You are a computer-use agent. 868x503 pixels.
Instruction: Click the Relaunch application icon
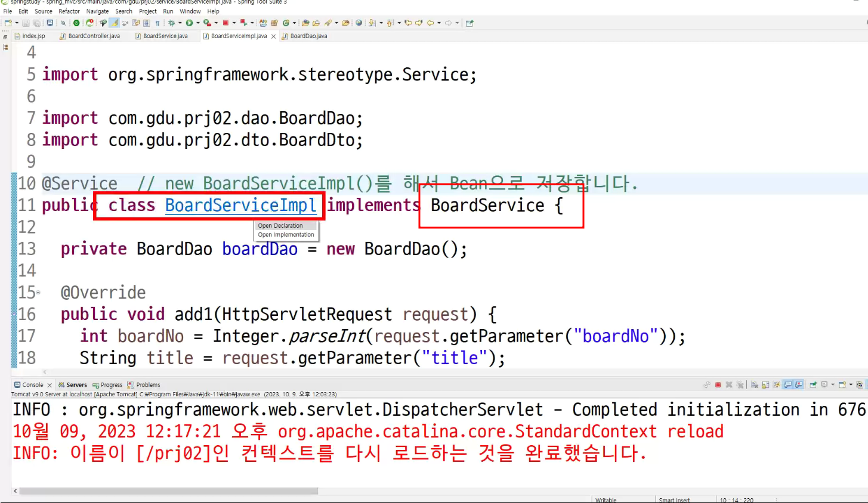pos(89,23)
